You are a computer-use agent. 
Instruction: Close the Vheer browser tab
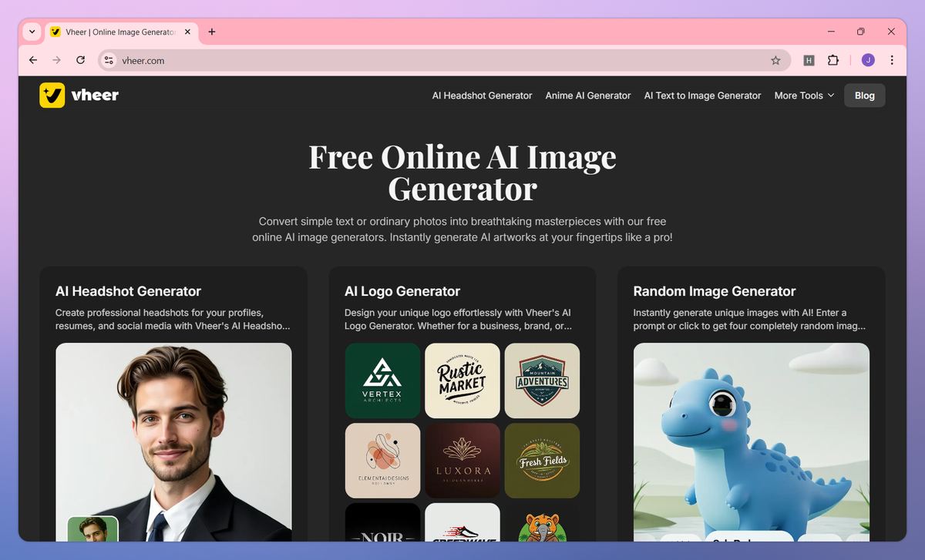click(x=187, y=32)
